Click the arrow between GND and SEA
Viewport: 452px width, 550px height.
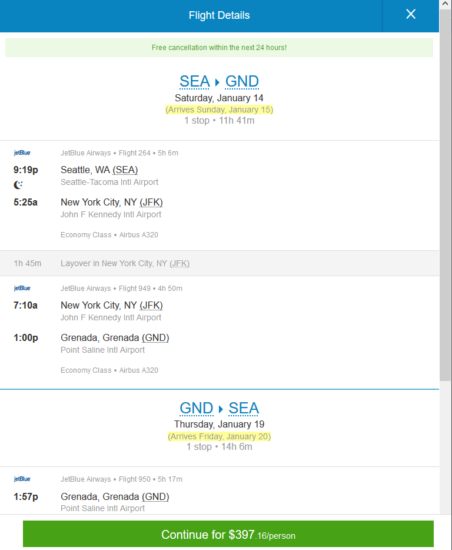(221, 409)
